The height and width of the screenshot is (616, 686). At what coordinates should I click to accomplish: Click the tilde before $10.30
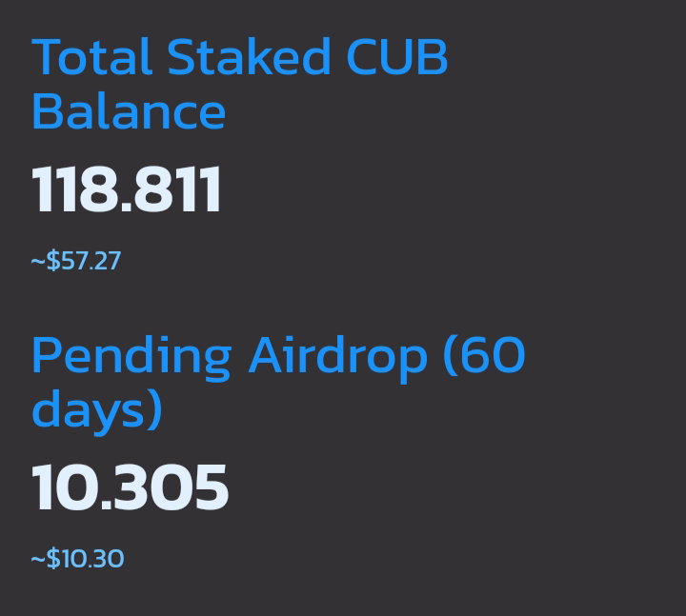[38, 559]
